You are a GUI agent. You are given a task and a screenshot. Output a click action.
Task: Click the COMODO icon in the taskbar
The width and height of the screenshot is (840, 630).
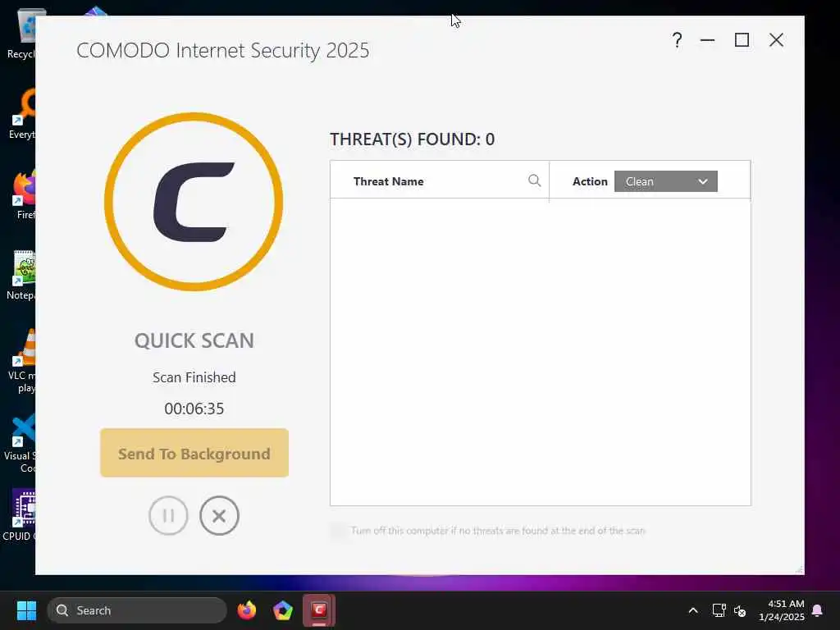[x=319, y=610]
